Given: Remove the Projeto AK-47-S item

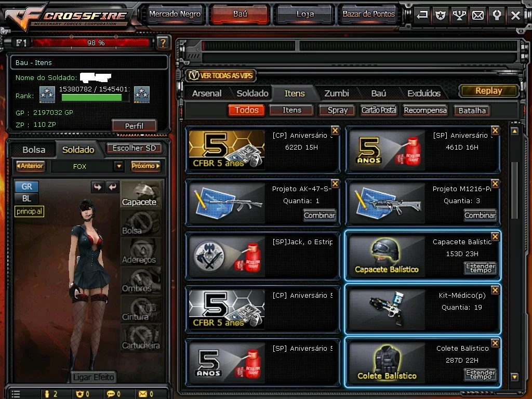Looking at the screenshot, I should tap(335, 183).
